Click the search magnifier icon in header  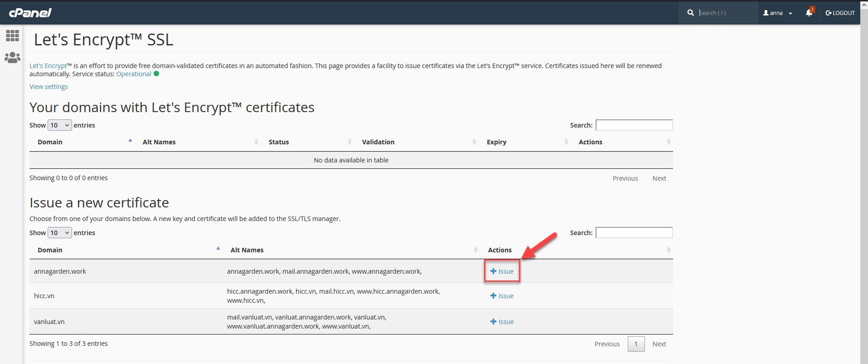690,13
